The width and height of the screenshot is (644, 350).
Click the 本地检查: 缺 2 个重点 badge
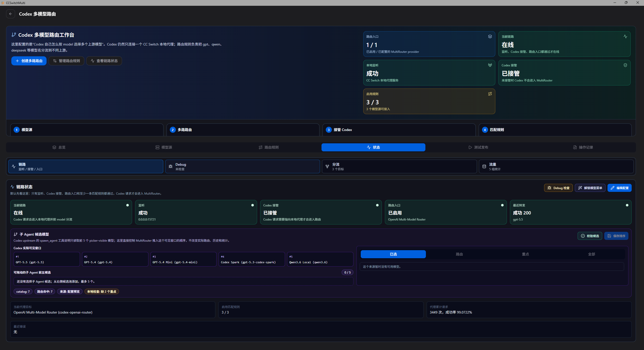coord(102,291)
